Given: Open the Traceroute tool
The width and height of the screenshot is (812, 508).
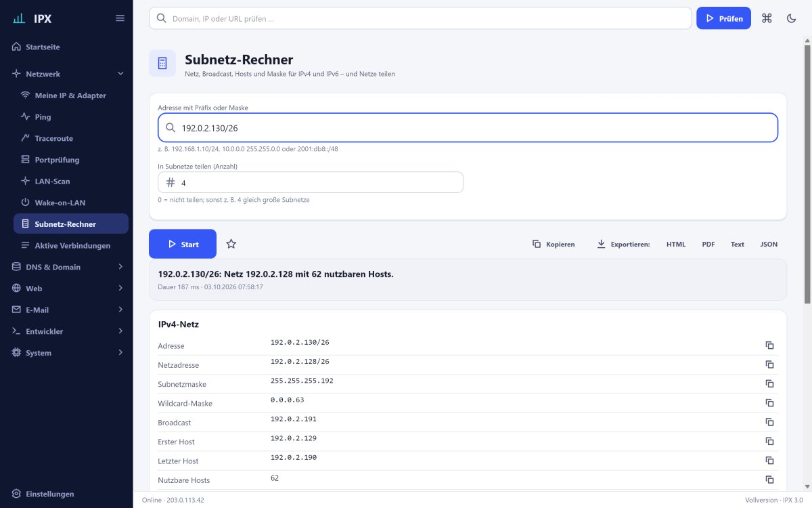Looking at the screenshot, I should pyautogui.click(x=71, y=138).
